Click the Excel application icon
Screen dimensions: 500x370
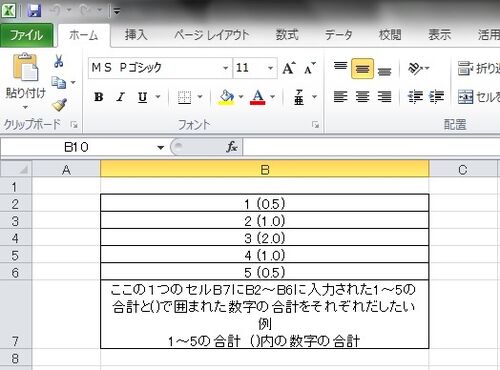pos(9,10)
